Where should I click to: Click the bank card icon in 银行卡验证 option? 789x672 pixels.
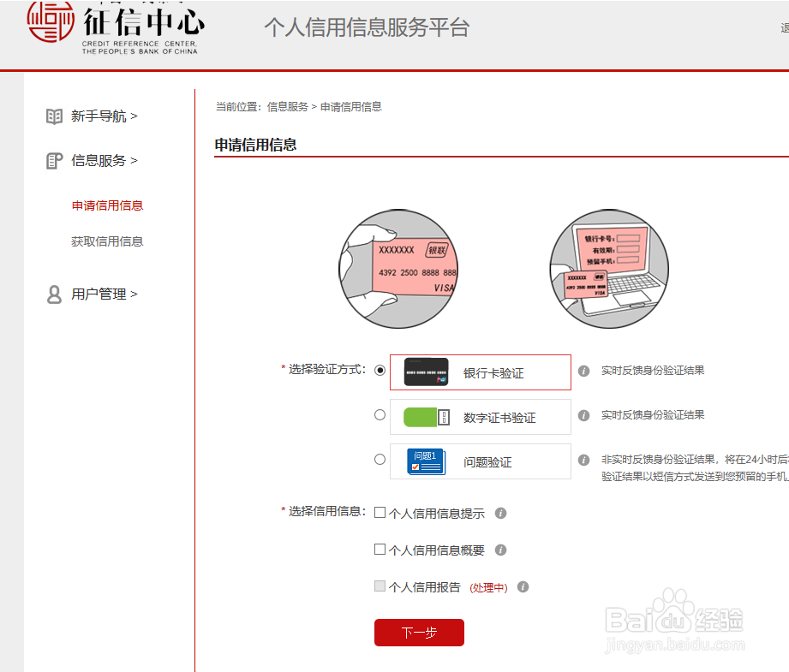pyautogui.click(x=425, y=370)
